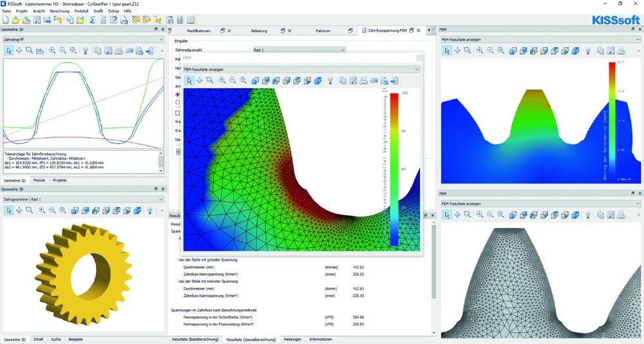Select the first filled radio button under Eingabe
The image size is (644, 344).
[x=178, y=95]
